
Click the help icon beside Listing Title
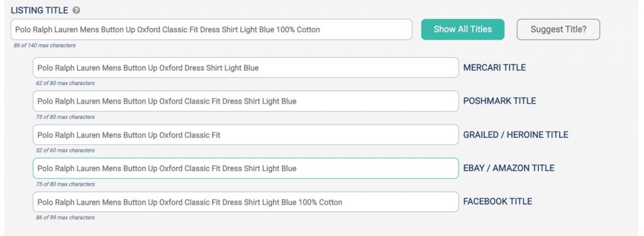(76, 10)
